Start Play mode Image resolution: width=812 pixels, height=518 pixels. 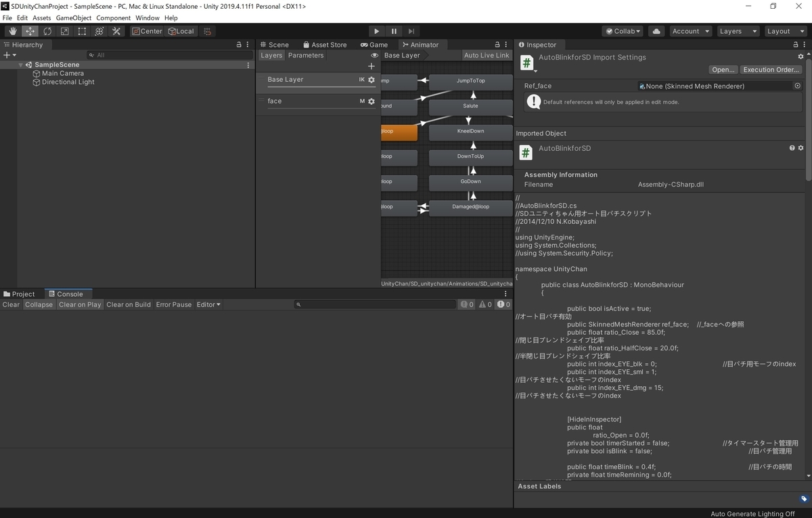(x=377, y=31)
